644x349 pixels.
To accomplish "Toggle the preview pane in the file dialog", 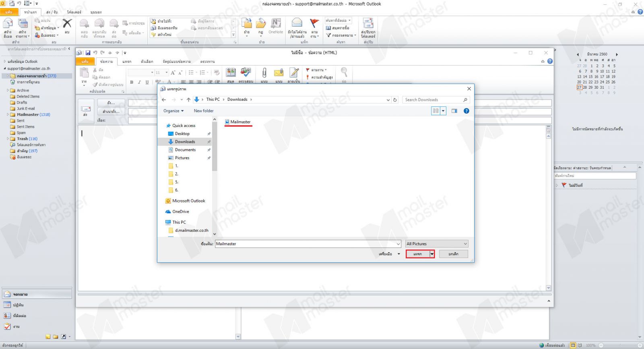I will coord(454,111).
